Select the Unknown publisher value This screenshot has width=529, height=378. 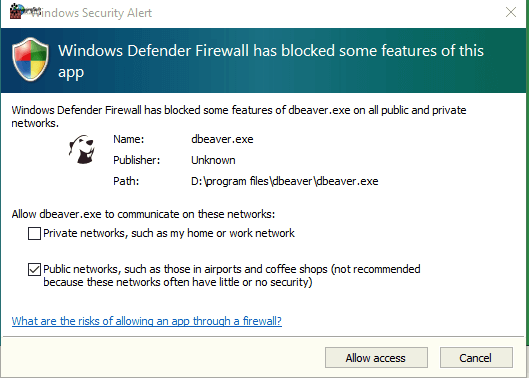coord(213,160)
